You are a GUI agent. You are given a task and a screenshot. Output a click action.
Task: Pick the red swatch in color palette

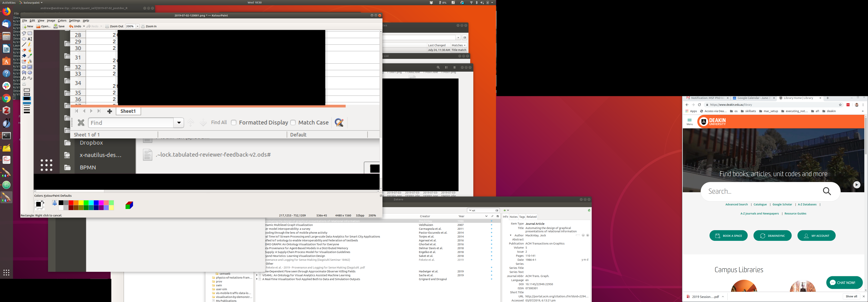click(71, 203)
